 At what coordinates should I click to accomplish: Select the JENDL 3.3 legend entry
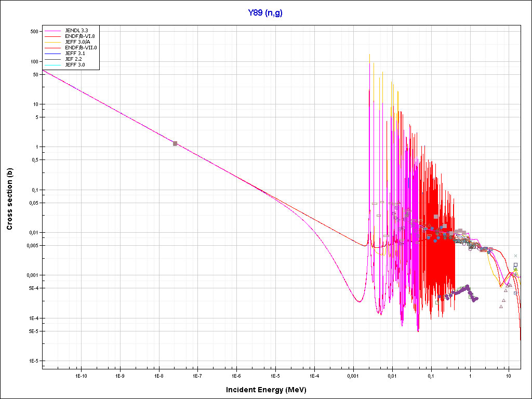tap(76, 31)
